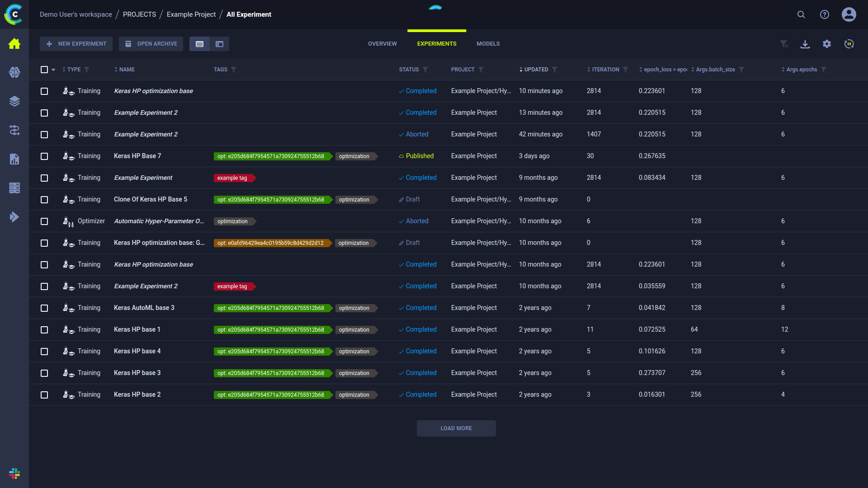
Task: Create a new experiment
Action: [x=76, y=43]
